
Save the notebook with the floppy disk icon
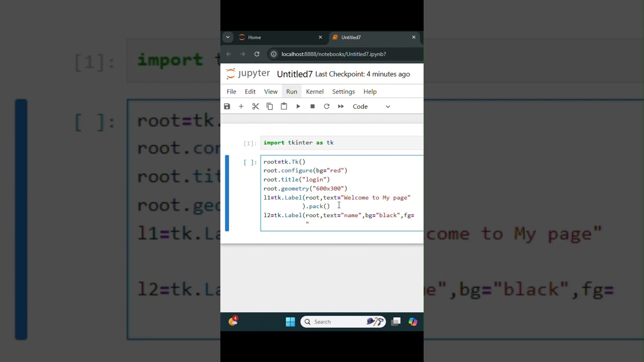pos(227,107)
